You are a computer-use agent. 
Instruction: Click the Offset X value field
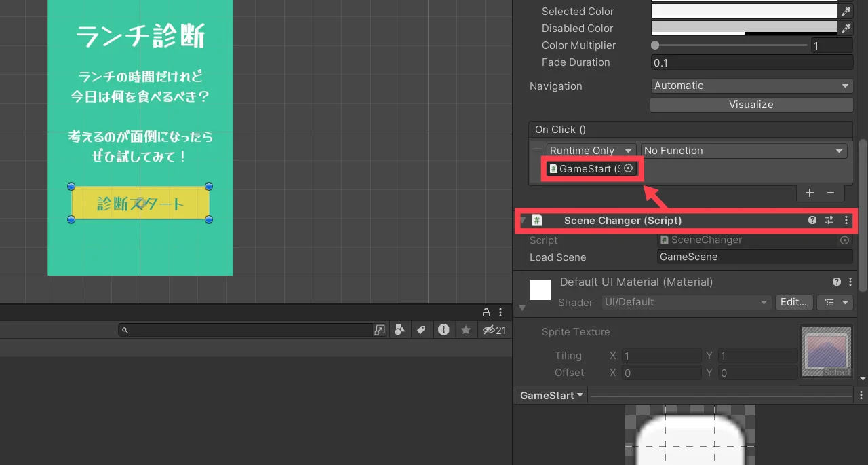point(661,373)
